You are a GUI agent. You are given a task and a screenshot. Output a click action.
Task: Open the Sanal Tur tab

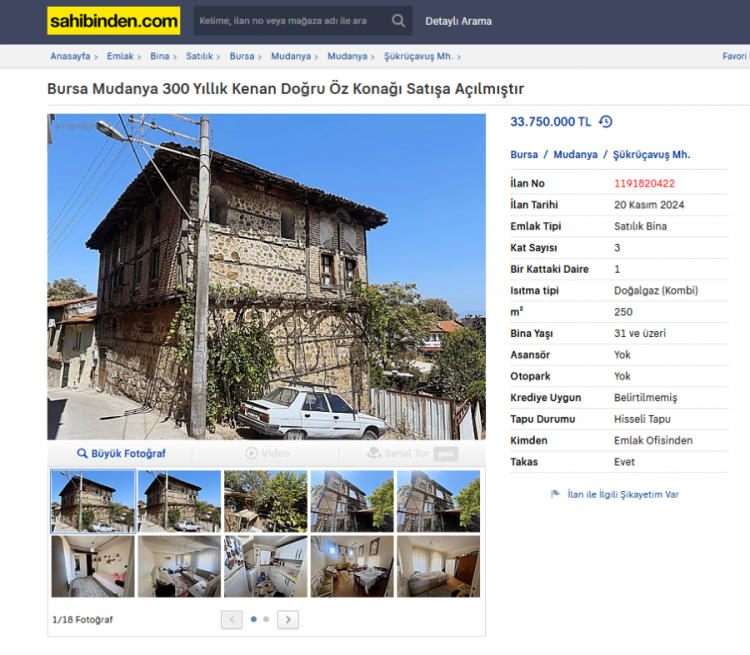pos(411,453)
